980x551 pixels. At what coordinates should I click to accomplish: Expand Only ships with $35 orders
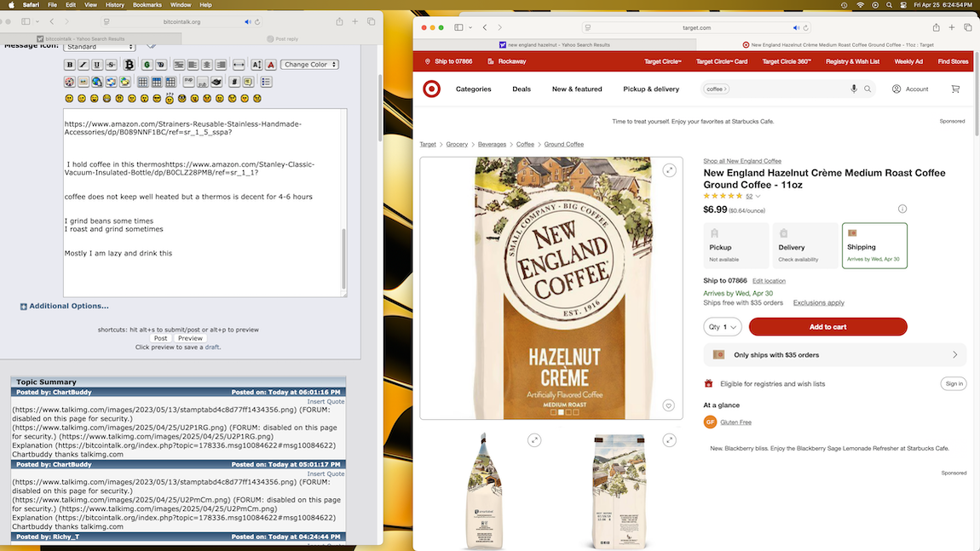click(835, 355)
